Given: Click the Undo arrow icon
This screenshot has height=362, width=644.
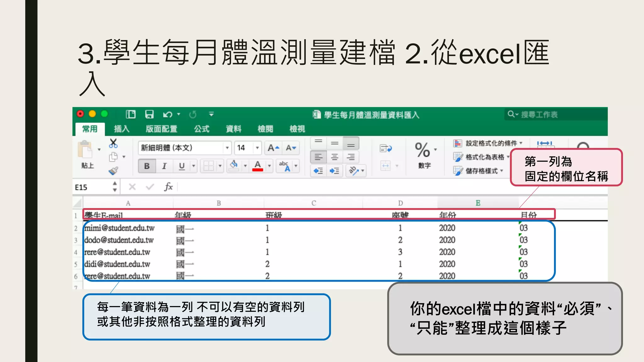Looking at the screenshot, I should (x=167, y=115).
